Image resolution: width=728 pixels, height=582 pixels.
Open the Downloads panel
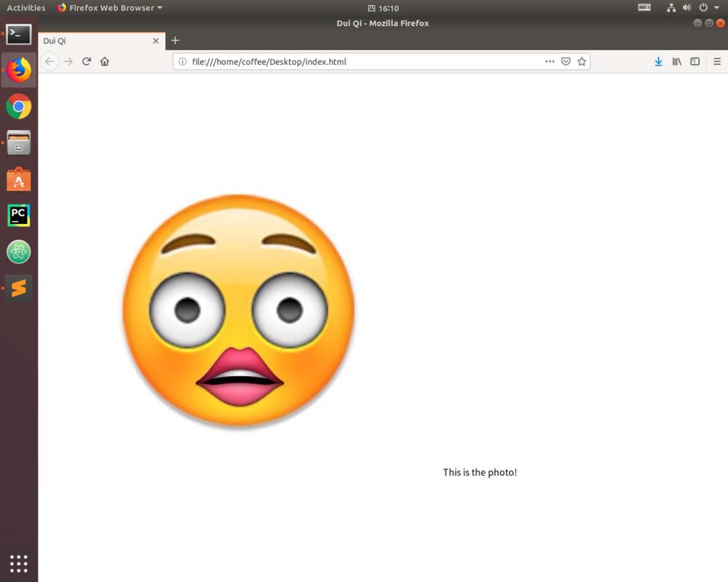click(x=658, y=61)
